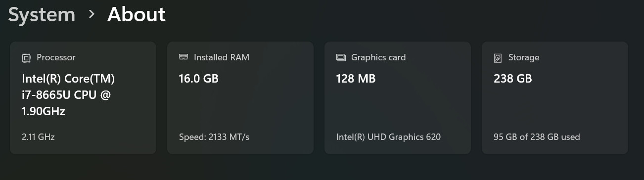Click the Processor heading label
The height and width of the screenshot is (180, 644).
click(56, 57)
